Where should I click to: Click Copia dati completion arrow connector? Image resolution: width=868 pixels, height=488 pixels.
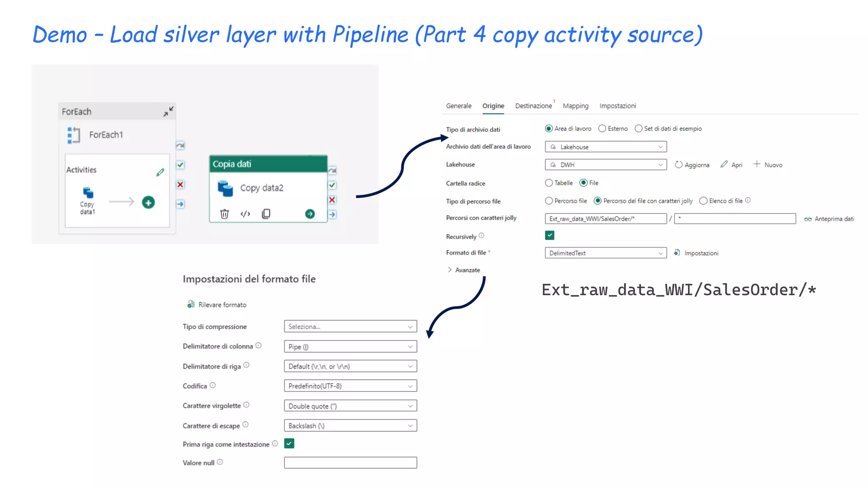[x=332, y=214]
